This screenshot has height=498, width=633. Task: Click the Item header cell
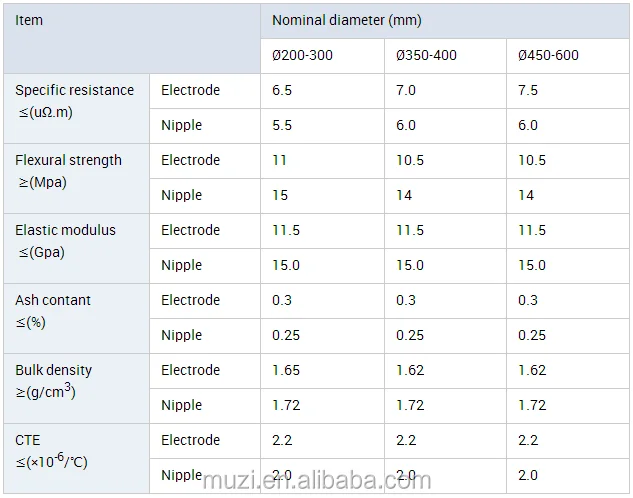(x=30, y=20)
